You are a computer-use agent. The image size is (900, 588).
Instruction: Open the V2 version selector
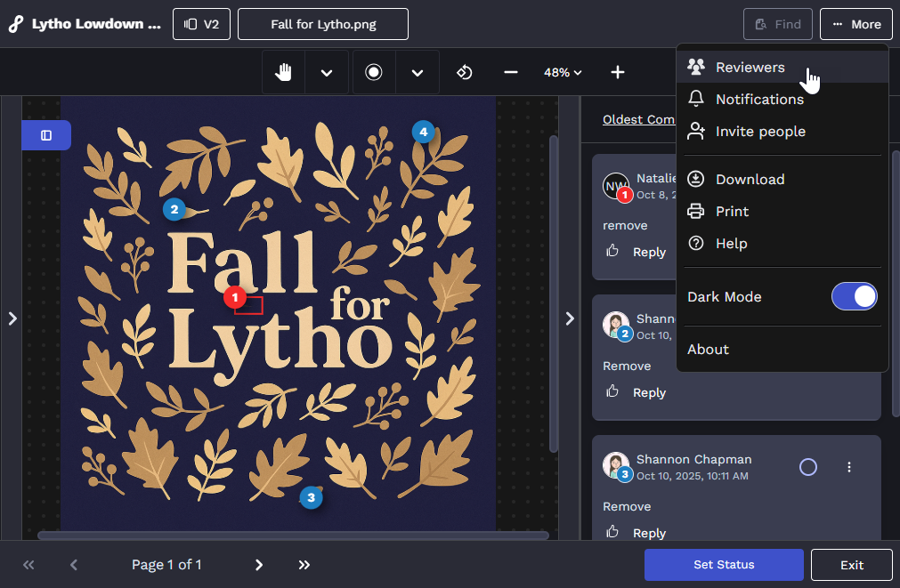[x=201, y=24]
